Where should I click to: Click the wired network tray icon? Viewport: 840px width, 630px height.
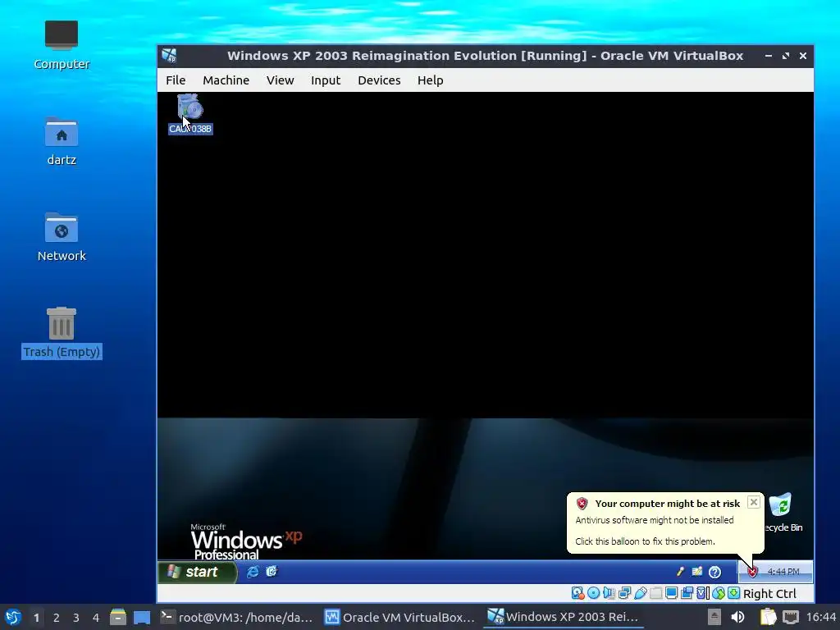pos(791,617)
